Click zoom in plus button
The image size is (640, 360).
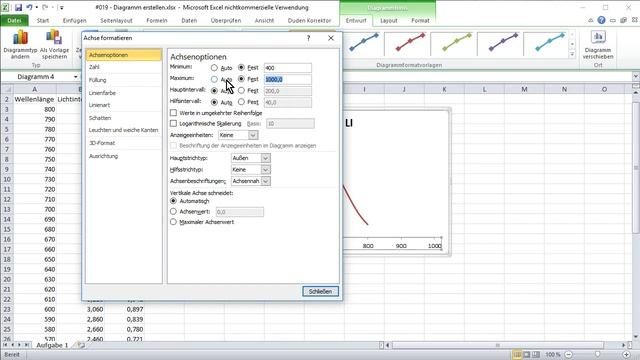click(x=627, y=354)
